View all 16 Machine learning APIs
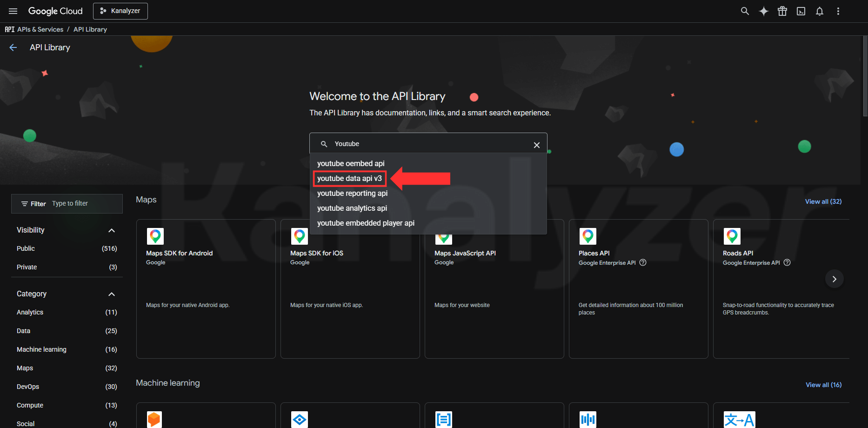Image resolution: width=868 pixels, height=428 pixels. 823,385
